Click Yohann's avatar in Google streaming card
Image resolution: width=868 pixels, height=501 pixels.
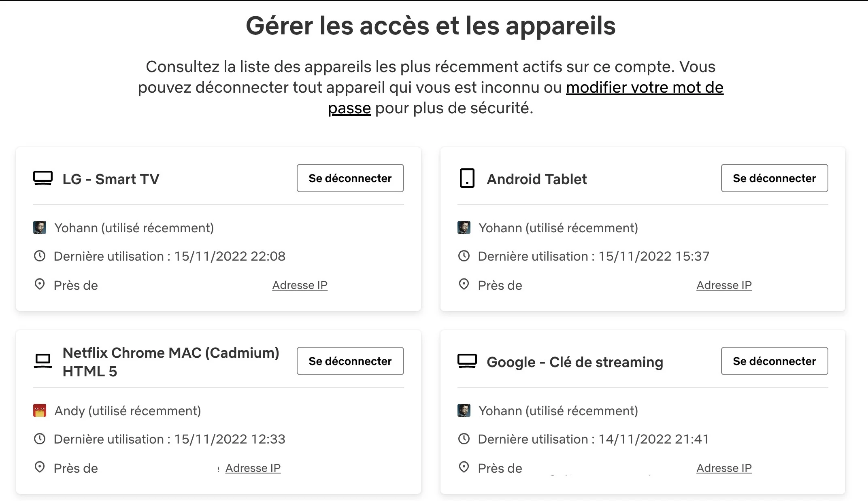[x=464, y=410]
